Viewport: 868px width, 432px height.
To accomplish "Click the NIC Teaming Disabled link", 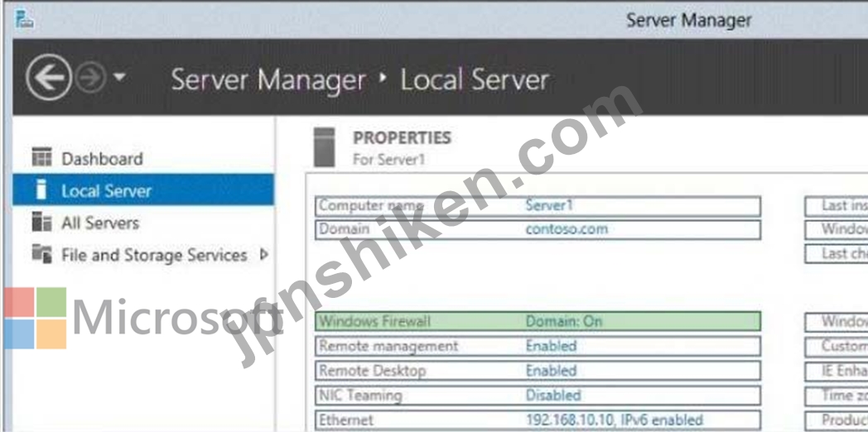I will (x=553, y=395).
